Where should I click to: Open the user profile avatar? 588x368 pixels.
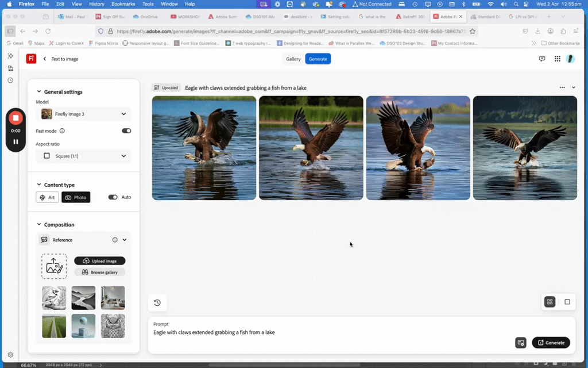click(570, 59)
